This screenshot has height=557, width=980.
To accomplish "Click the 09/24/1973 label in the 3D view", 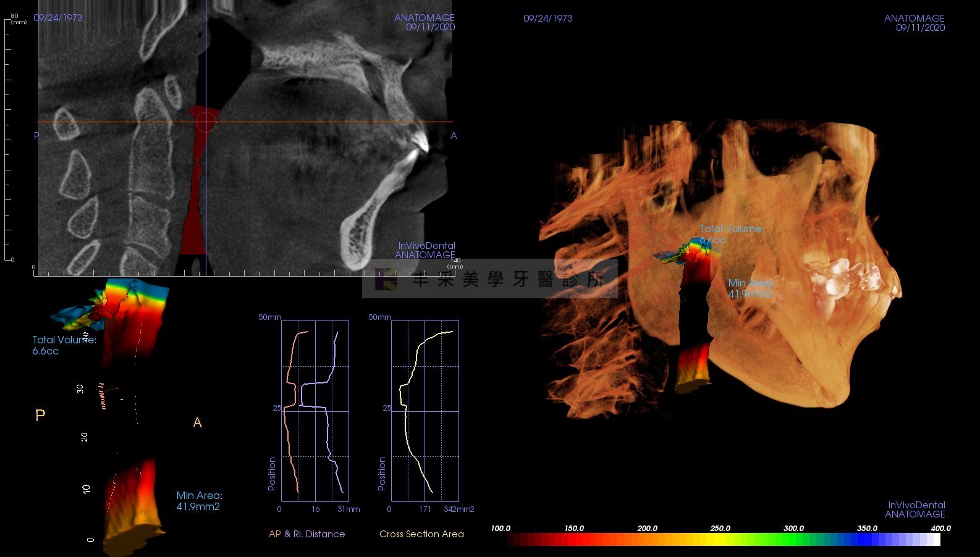I will 547,19.
